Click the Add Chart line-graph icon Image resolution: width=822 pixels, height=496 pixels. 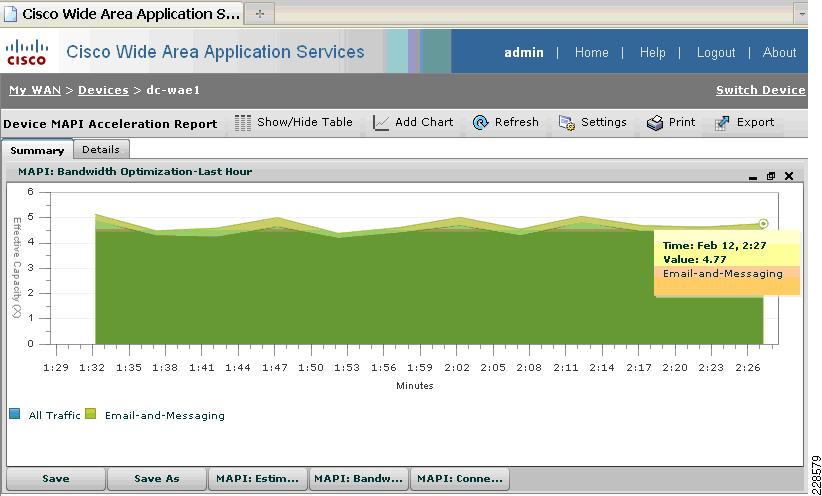click(x=381, y=123)
